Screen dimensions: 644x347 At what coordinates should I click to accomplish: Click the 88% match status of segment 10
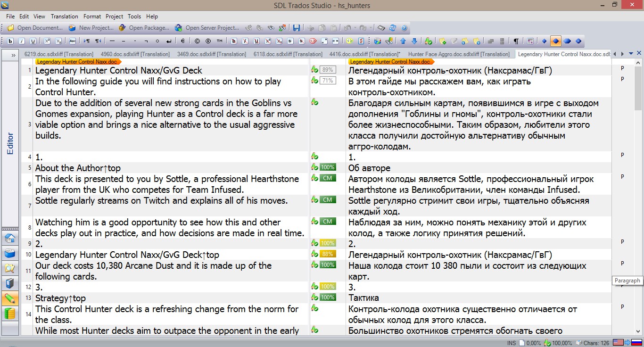(327, 254)
